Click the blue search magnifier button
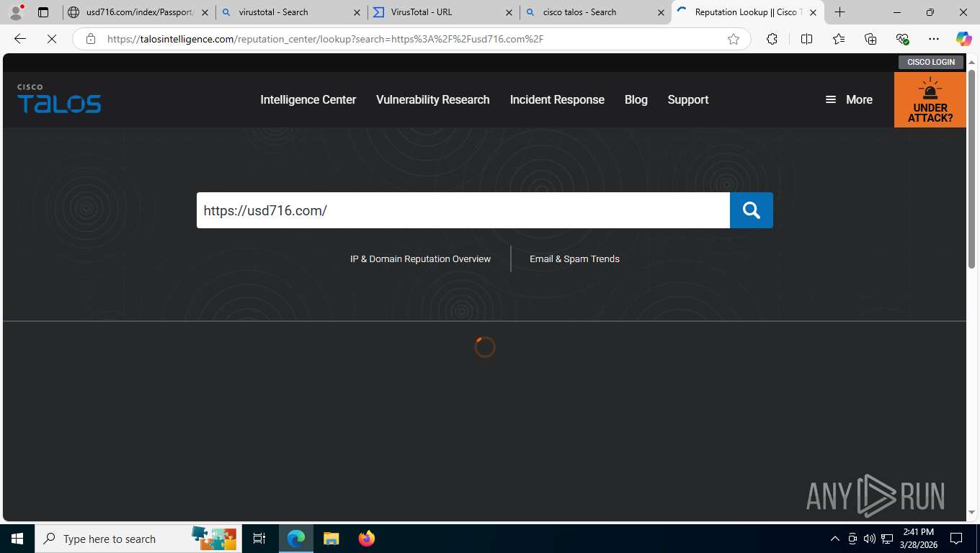The image size is (980, 553). pos(751,210)
